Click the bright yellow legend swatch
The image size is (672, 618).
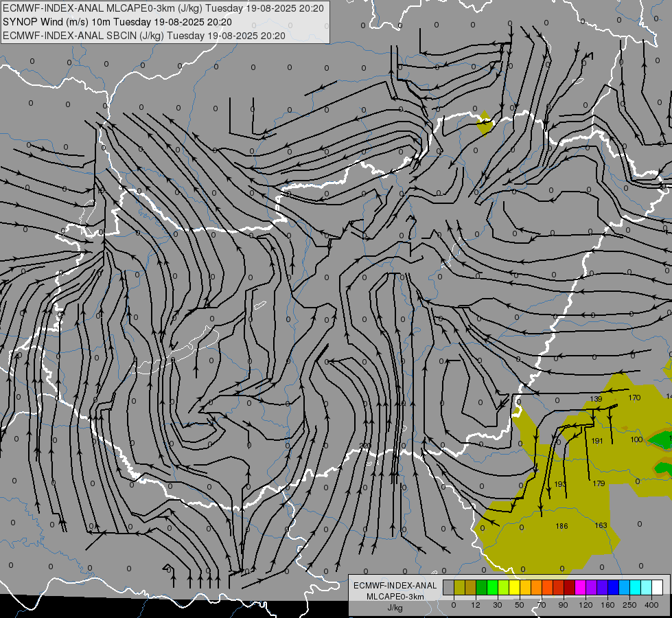point(515,587)
